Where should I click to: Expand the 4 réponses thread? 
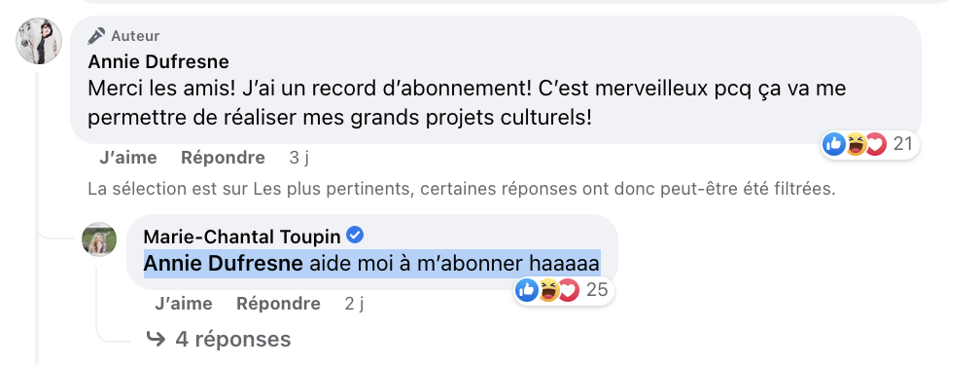point(218,339)
